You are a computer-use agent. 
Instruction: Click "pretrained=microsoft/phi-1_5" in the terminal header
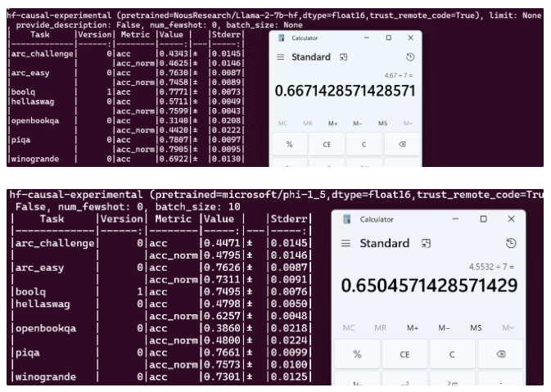[242, 195]
